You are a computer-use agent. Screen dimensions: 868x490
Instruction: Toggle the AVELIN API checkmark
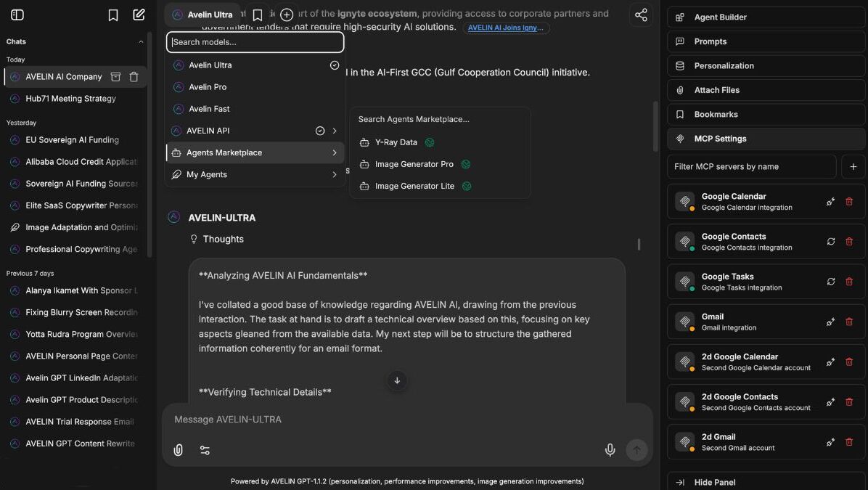tap(320, 131)
